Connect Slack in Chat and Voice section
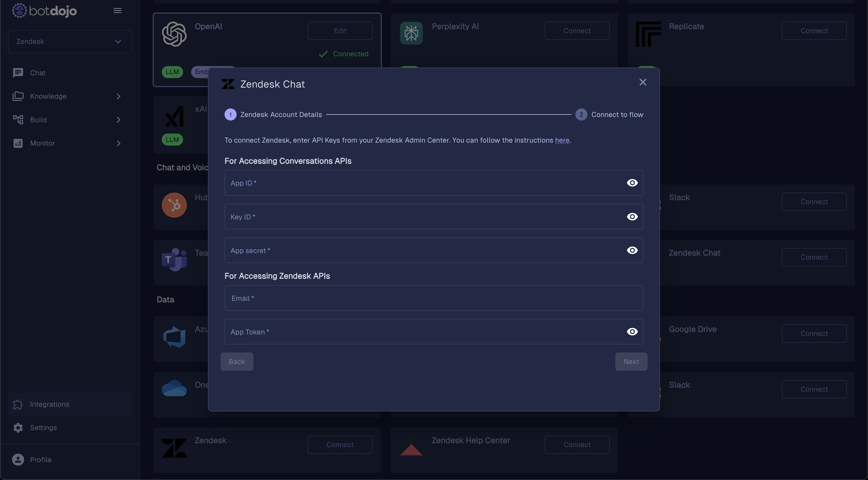 pos(814,202)
